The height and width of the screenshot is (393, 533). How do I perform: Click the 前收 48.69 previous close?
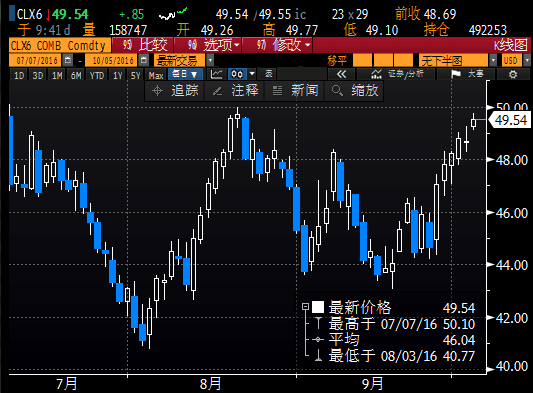tap(426, 14)
